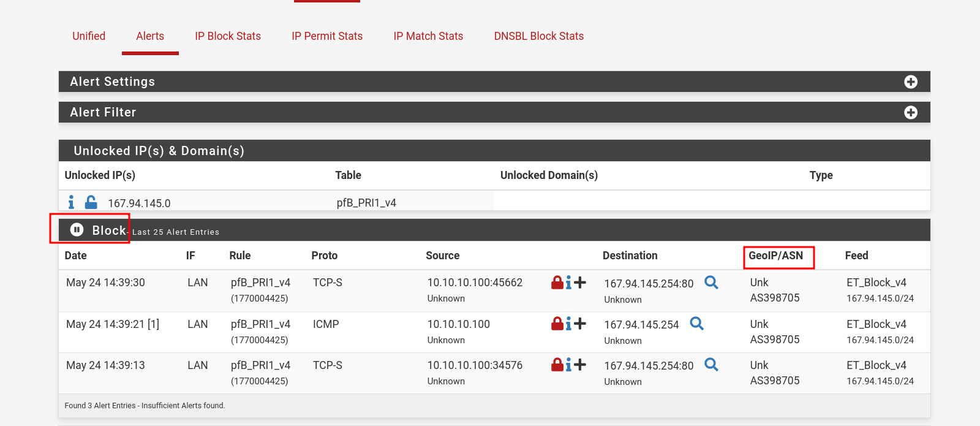The width and height of the screenshot is (980, 426).
Task: Click magnifier icon in the 14:39:30 destination
Action: pos(711,282)
